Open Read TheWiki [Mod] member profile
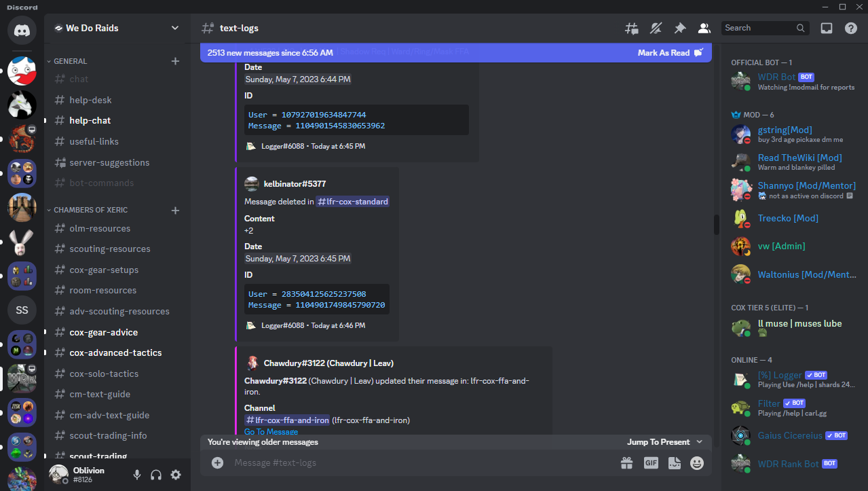 [793, 162]
